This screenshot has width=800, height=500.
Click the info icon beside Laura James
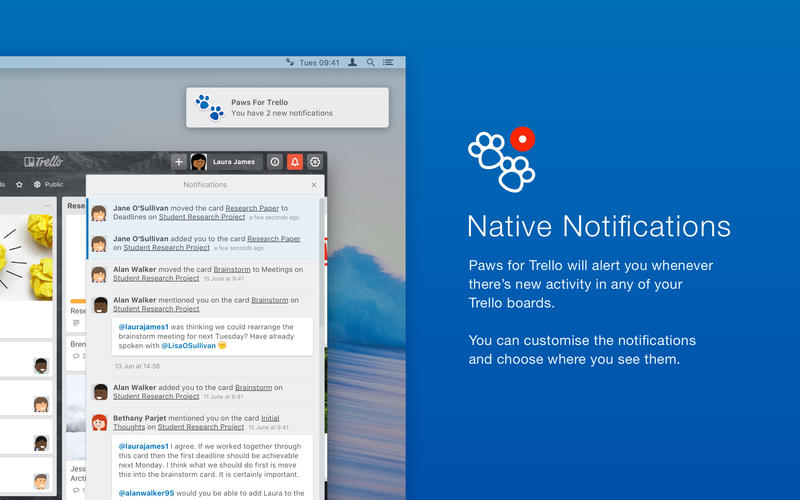tap(275, 162)
